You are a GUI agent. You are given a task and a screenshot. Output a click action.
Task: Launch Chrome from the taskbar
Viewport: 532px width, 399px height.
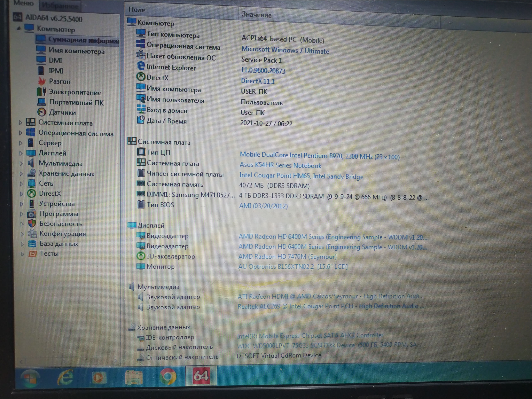(x=168, y=376)
